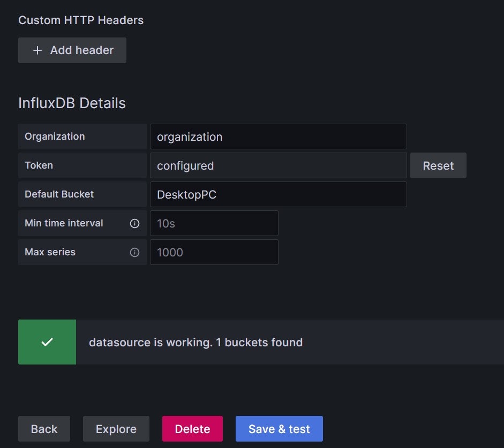
Task: Click the Min time interval input
Action: pos(214,223)
